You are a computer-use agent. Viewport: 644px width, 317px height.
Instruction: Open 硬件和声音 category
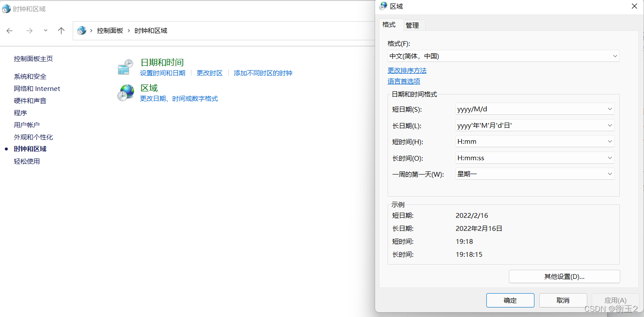(30, 101)
